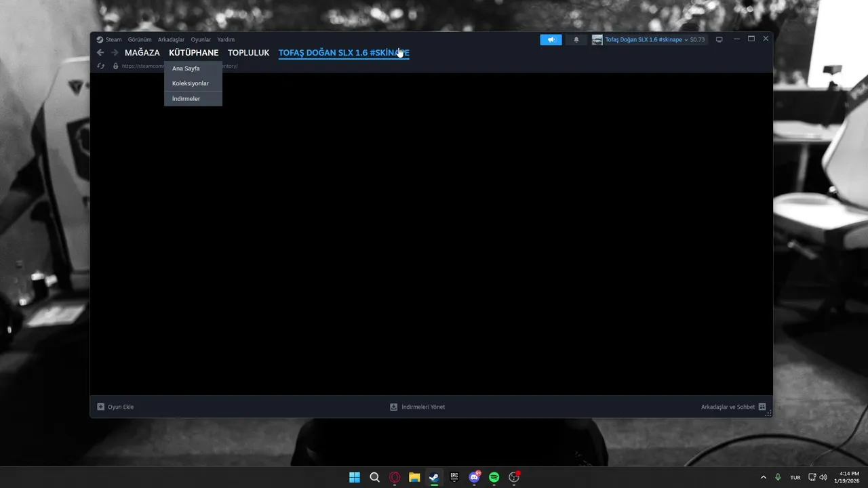Image resolution: width=868 pixels, height=488 pixels.
Task: Expand the account name dropdown
Action: coord(646,39)
